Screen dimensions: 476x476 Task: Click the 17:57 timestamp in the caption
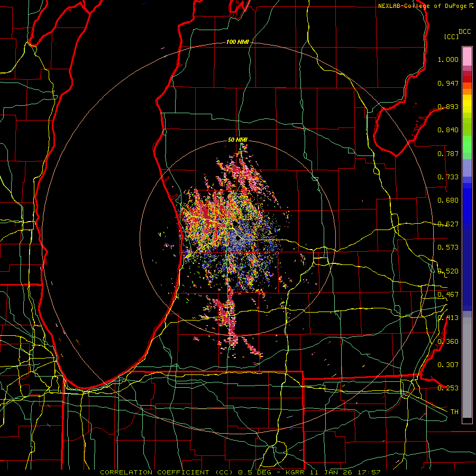coord(370,472)
